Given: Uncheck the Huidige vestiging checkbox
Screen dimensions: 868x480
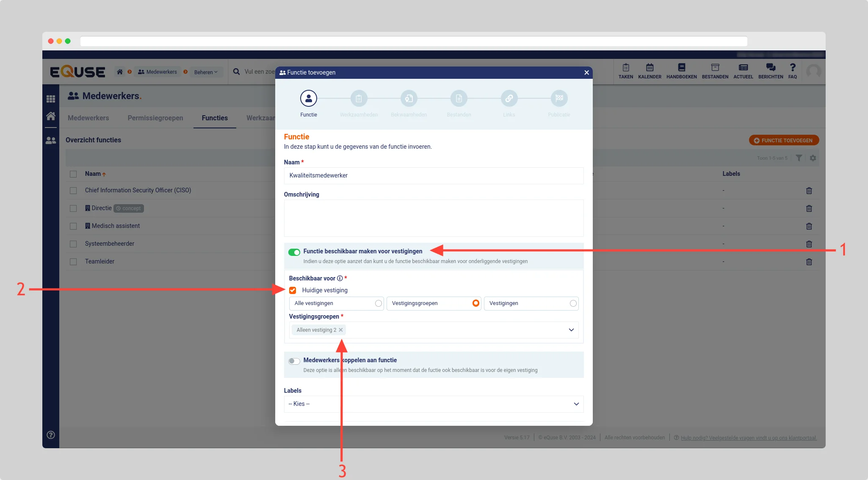Looking at the screenshot, I should [x=293, y=290].
